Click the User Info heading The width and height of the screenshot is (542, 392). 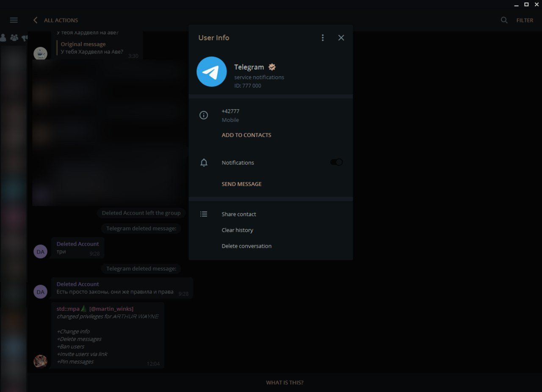(214, 38)
